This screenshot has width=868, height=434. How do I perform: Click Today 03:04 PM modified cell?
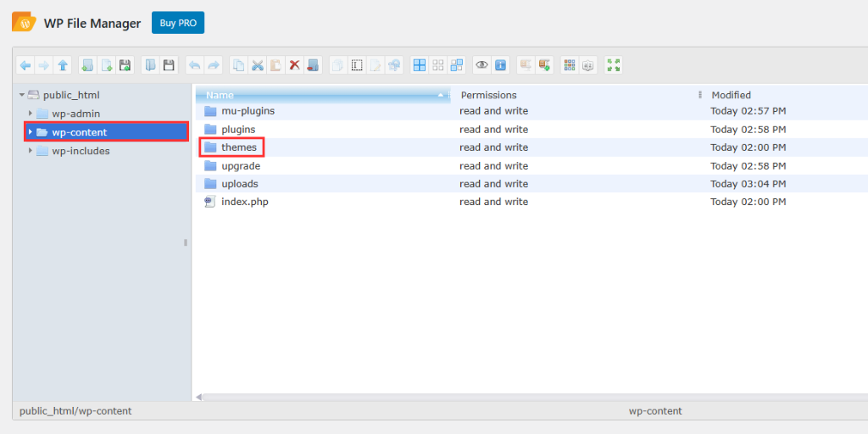(748, 184)
